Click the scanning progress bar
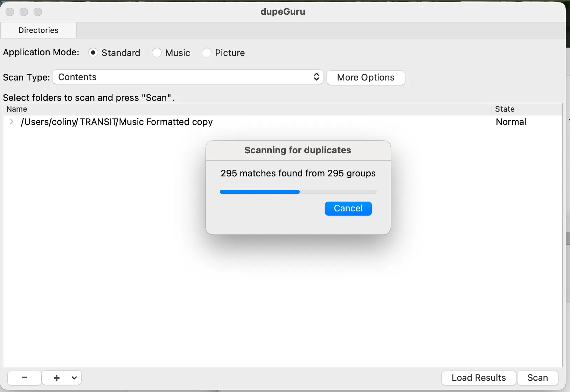 [298, 192]
